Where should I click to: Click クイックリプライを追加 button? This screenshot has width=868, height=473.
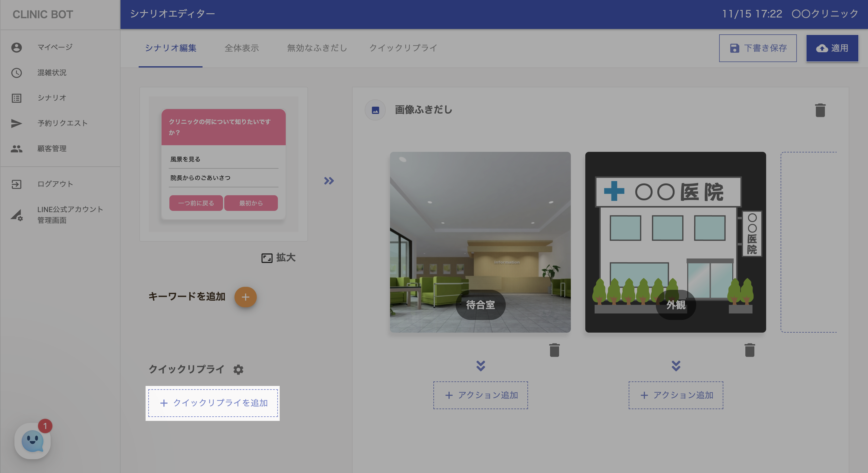point(213,403)
